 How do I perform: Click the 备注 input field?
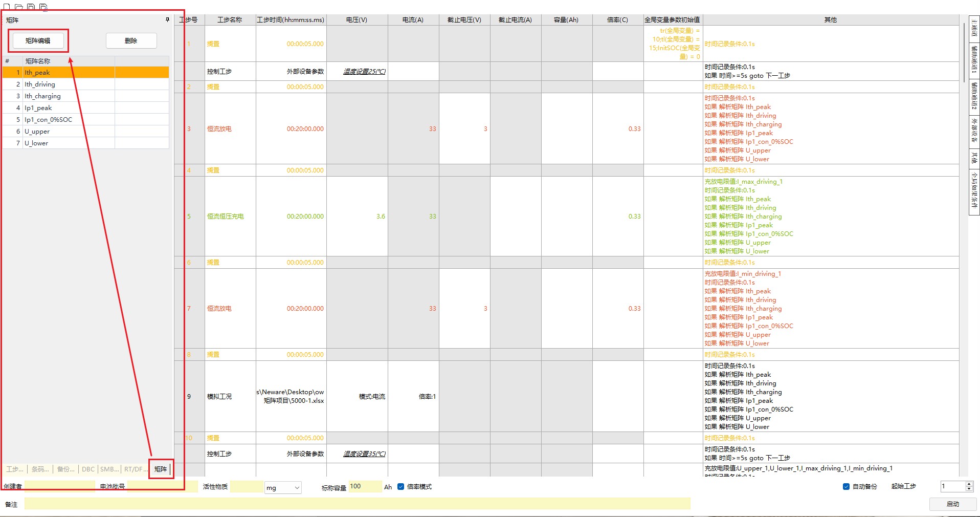click(x=357, y=504)
